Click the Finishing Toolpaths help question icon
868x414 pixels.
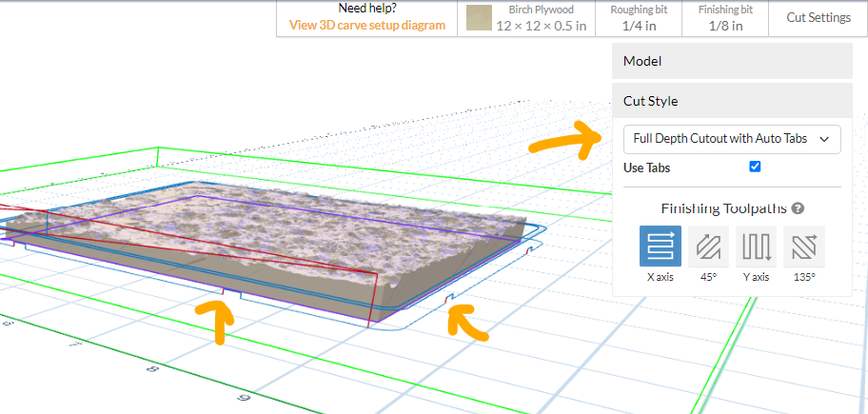[798, 208]
